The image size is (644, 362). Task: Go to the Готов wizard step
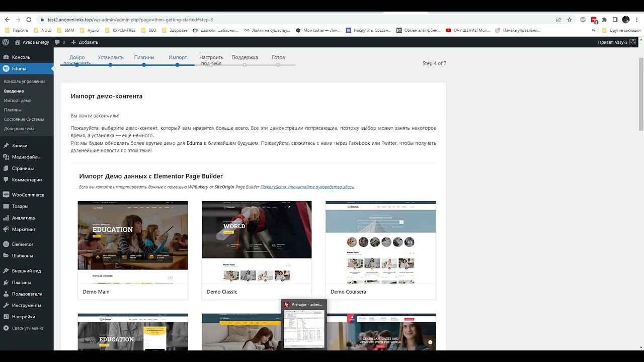[278, 57]
